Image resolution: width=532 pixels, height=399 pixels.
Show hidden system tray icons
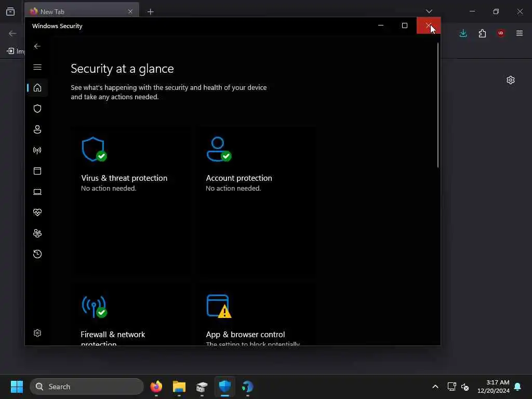[x=435, y=387]
